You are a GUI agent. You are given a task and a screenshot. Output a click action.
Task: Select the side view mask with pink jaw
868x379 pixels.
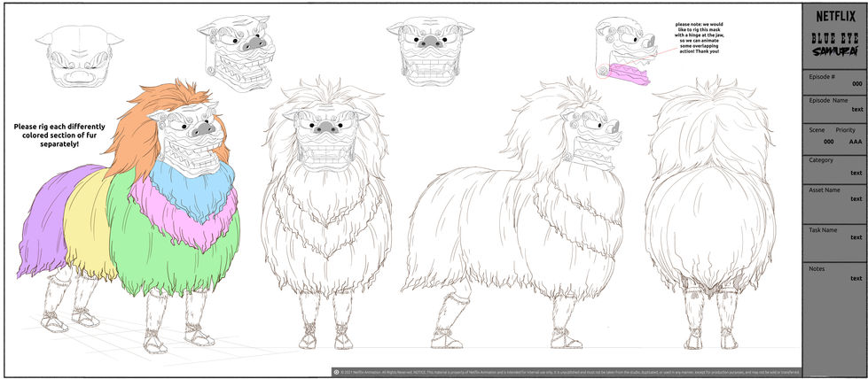(626, 50)
